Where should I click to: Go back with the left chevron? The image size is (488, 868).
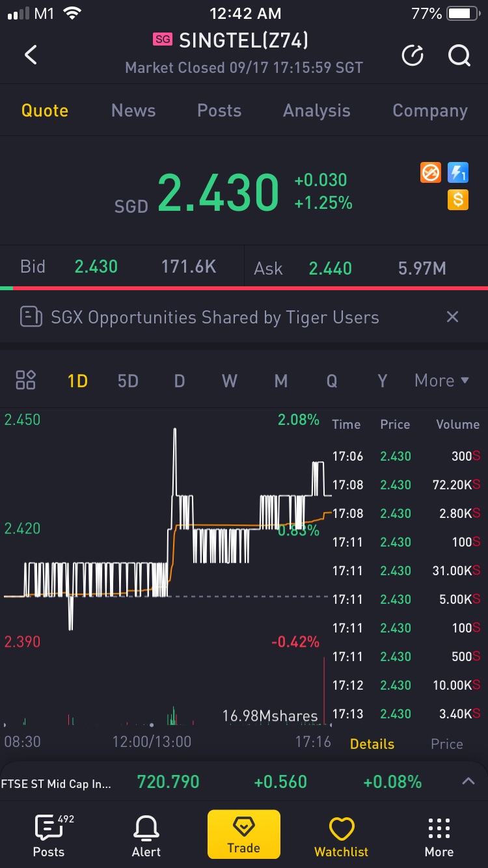[31, 55]
